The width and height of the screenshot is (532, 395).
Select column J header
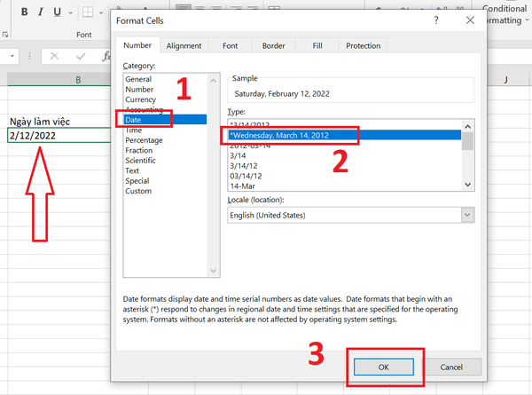pos(506,80)
